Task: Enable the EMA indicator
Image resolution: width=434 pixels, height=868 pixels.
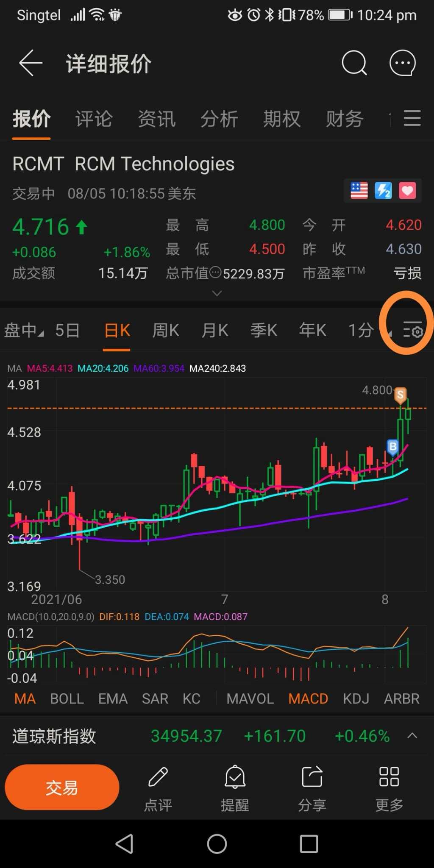Action: (x=113, y=699)
